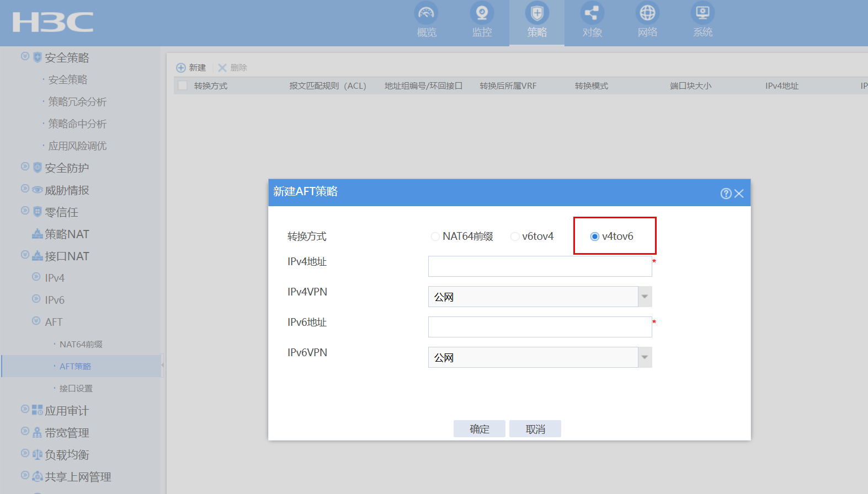The height and width of the screenshot is (494, 868).
Task: Open the 网络 network globe icon
Action: click(647, 13)
